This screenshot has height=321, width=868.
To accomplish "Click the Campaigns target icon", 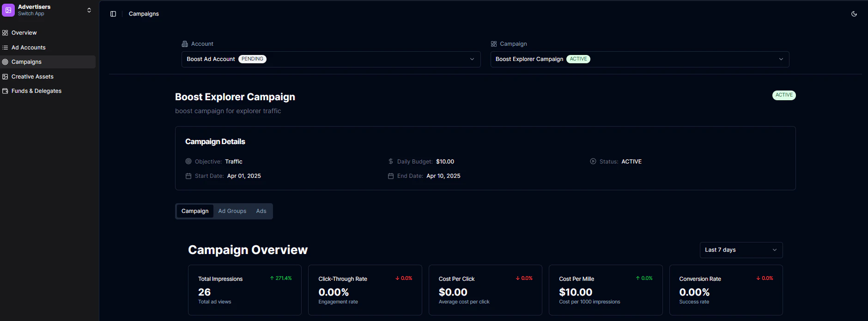I will pos(5,62).
